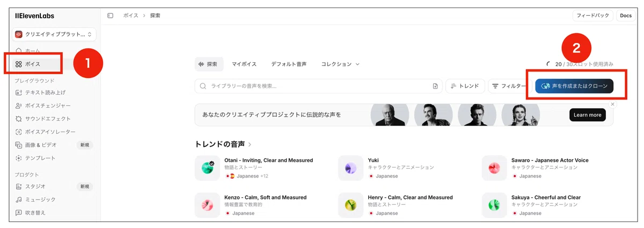
Task: Open the トレンド sort dropdown
Action: pyautogui.click(x=465, y=86)
